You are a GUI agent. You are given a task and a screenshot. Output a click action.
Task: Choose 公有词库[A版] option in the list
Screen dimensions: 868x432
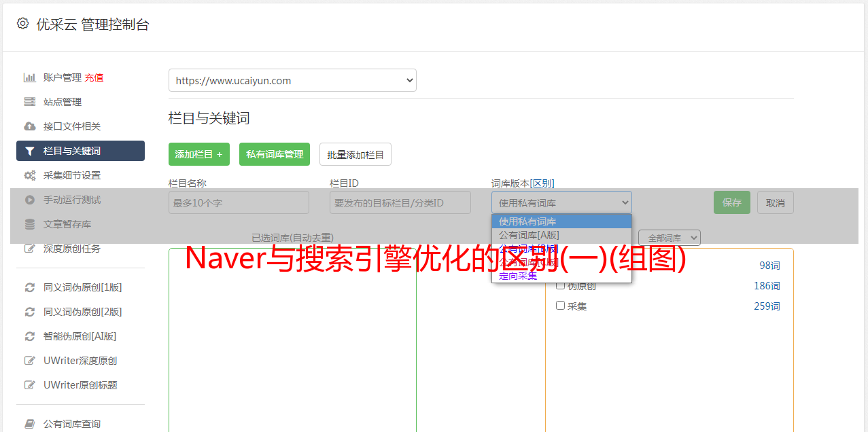pos(561,235)
